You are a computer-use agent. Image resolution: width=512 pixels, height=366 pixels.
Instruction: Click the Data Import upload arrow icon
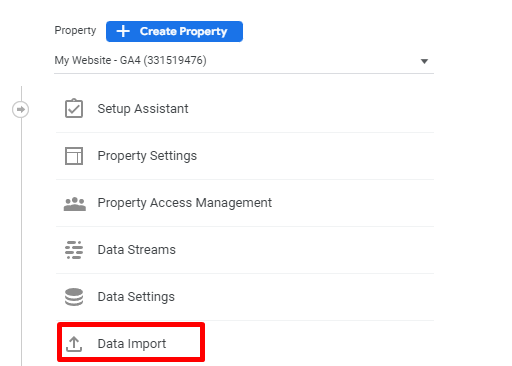click(x=74, y=344)
